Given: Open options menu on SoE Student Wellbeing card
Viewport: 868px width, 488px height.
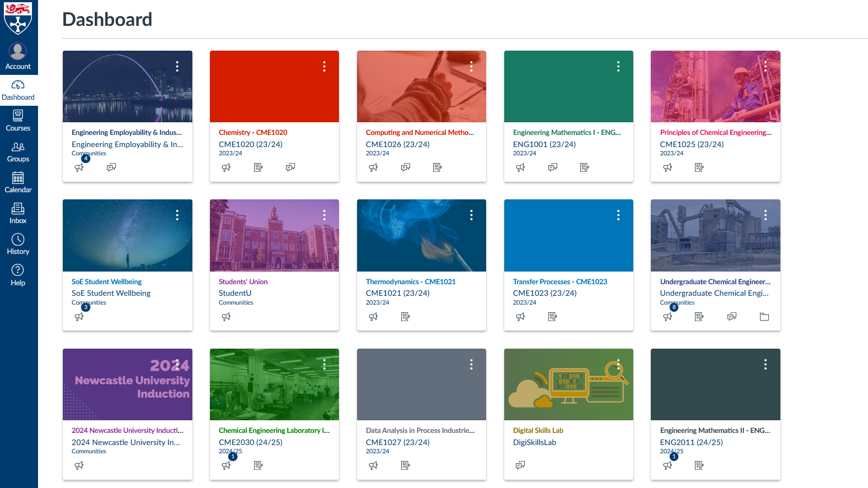Looking at the screenshot, I should [x=177, y=215].
